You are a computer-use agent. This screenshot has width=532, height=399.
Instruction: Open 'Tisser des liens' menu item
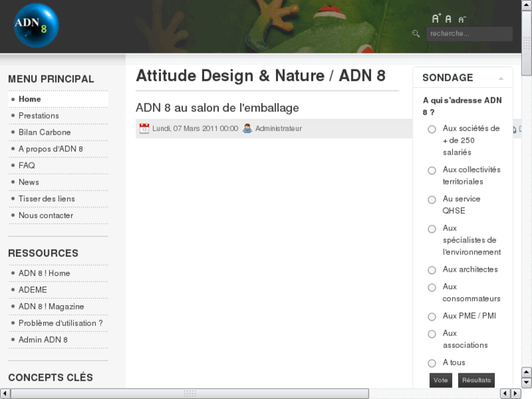tap(58, 198)
